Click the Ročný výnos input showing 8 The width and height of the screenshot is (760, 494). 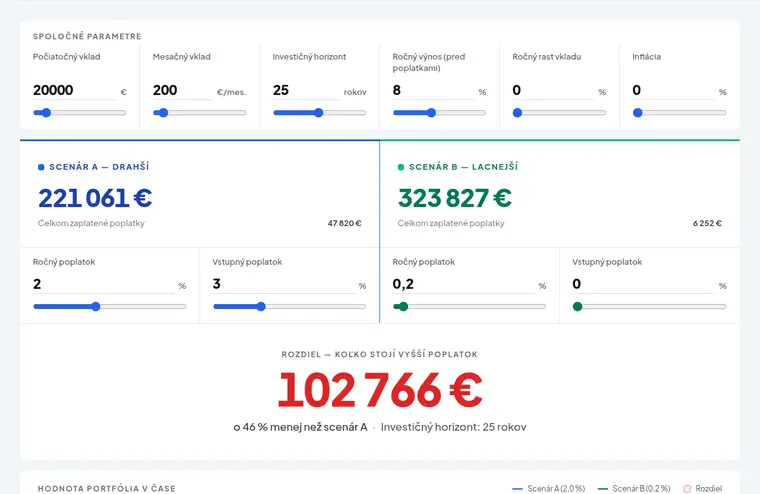(x=433, y=90)
